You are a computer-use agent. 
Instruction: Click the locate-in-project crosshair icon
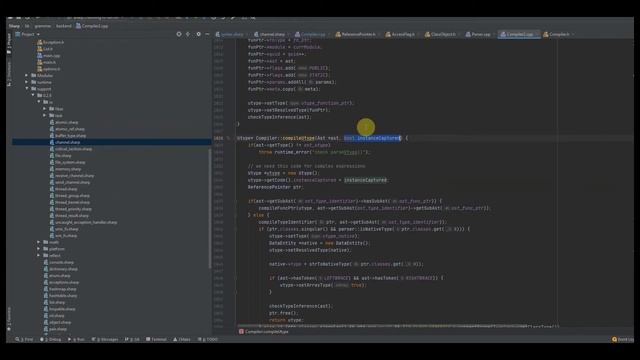point(179,34)
